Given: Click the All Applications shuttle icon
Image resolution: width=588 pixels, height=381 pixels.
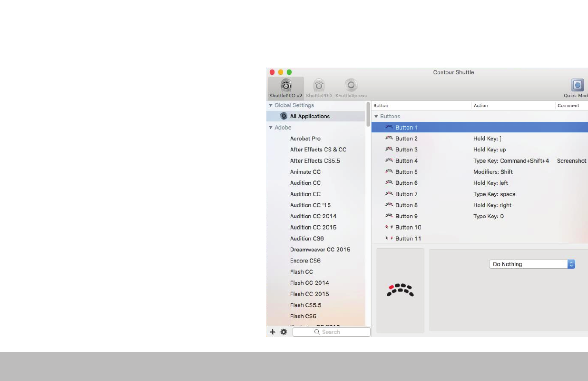Looking at the screenshot, I should 284,116.
